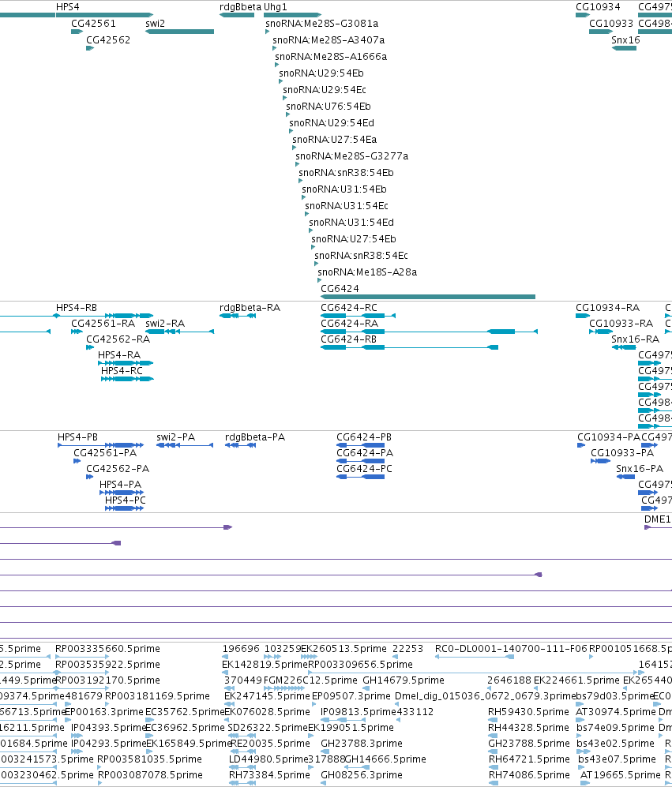672x787 pixels.
Task: Click snoRNA:U29:54Ec label
Action: [325, 90]
